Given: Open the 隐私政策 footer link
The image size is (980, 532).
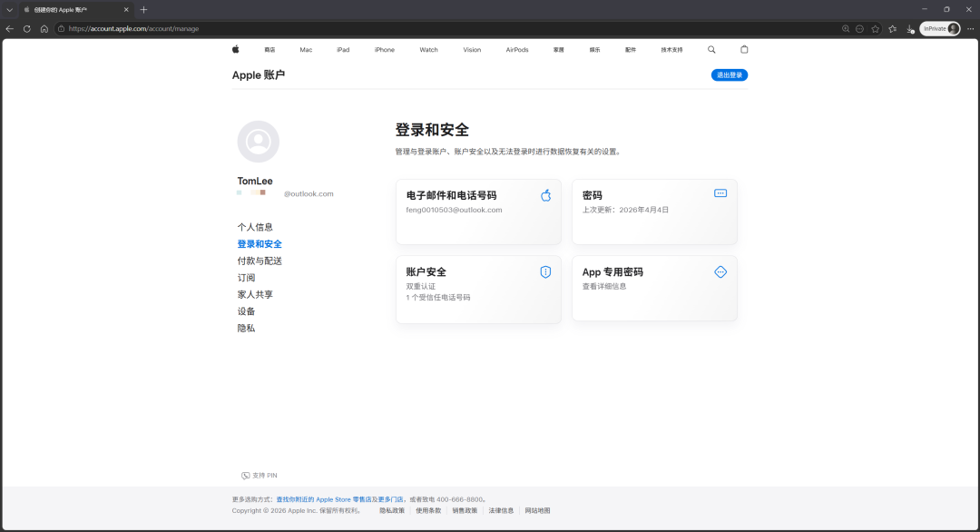Looking at the screenshot, I should [392, 510].
